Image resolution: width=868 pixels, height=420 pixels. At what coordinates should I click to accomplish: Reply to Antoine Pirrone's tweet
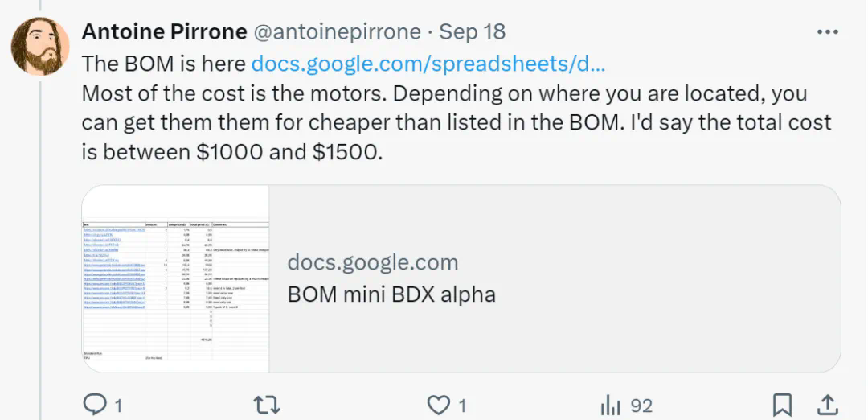[x=96, y=405]
